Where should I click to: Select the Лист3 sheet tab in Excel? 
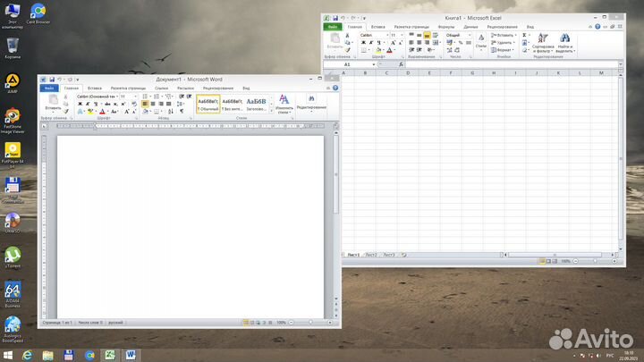click(388, 255)
